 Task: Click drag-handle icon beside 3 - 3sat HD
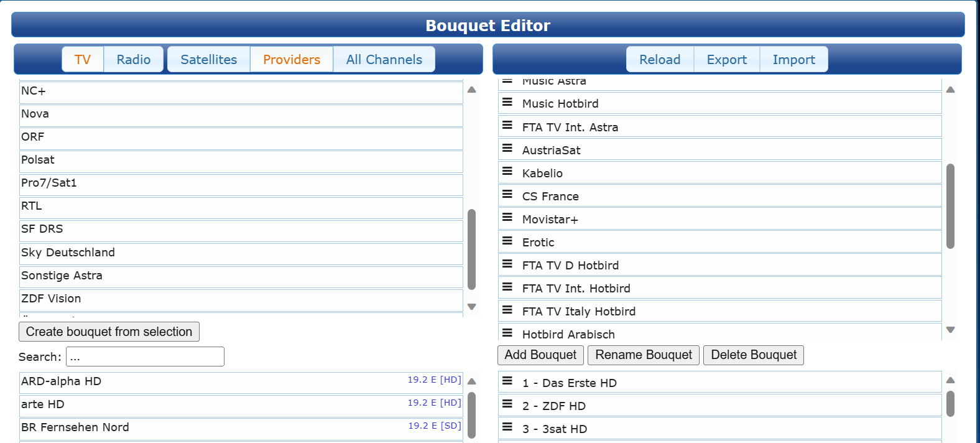coord(507,427)
